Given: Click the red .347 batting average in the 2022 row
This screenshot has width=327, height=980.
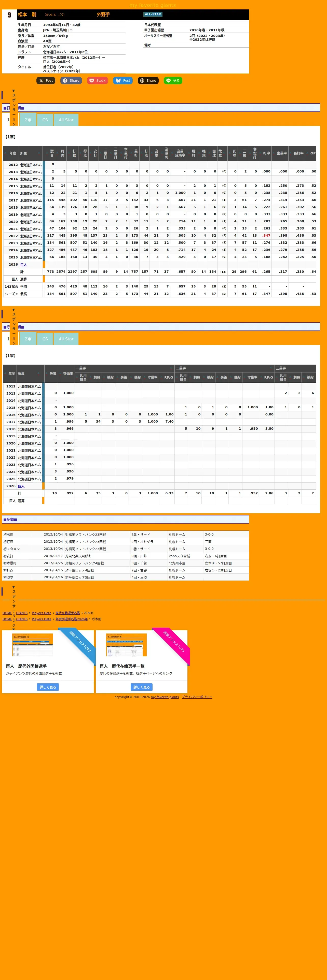Looking at the screenshot, I should pos(266,236).
